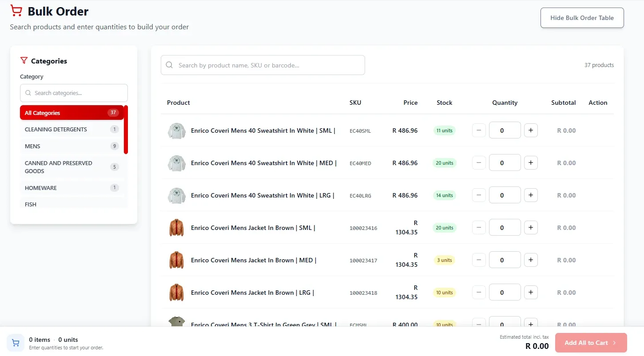Decrease quantity for Jacket In Brown MED

479,260
